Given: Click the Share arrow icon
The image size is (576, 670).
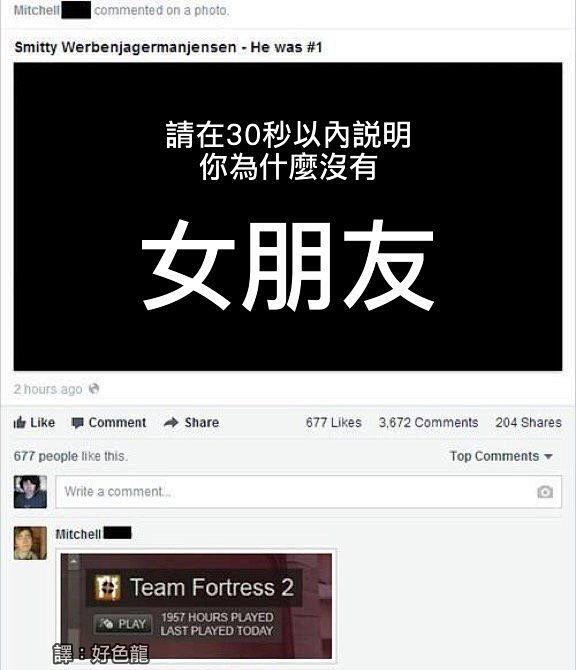Looking at the screenshot, I should pyautogui.click(x=171, y=423).
